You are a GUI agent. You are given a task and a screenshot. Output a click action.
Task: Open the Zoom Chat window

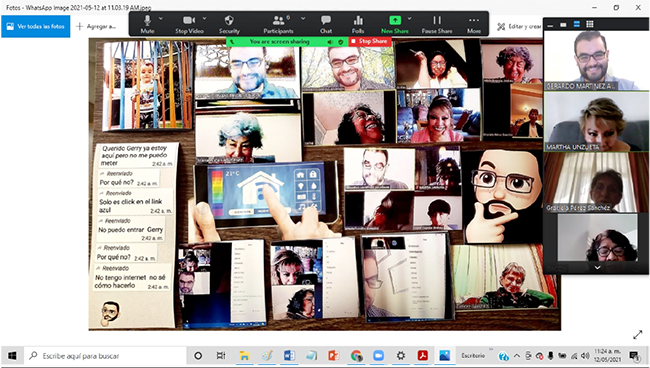click(x=326, y=24)
